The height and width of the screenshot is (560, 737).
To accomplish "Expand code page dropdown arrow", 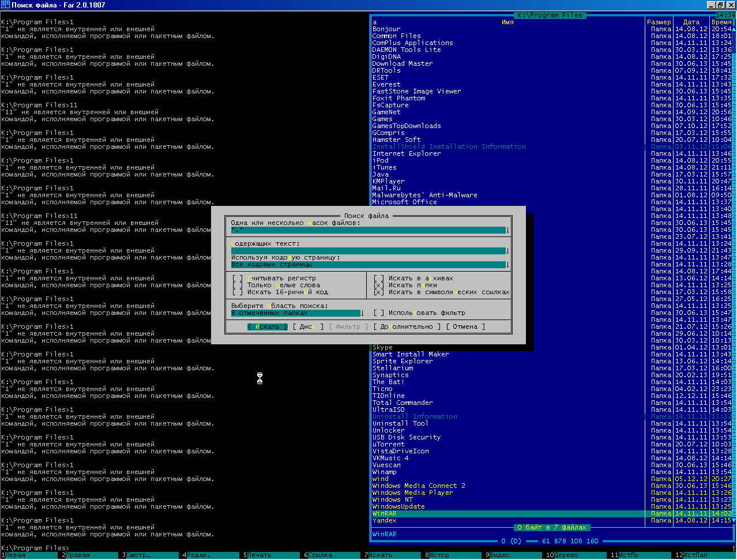I will click(507, 265).
